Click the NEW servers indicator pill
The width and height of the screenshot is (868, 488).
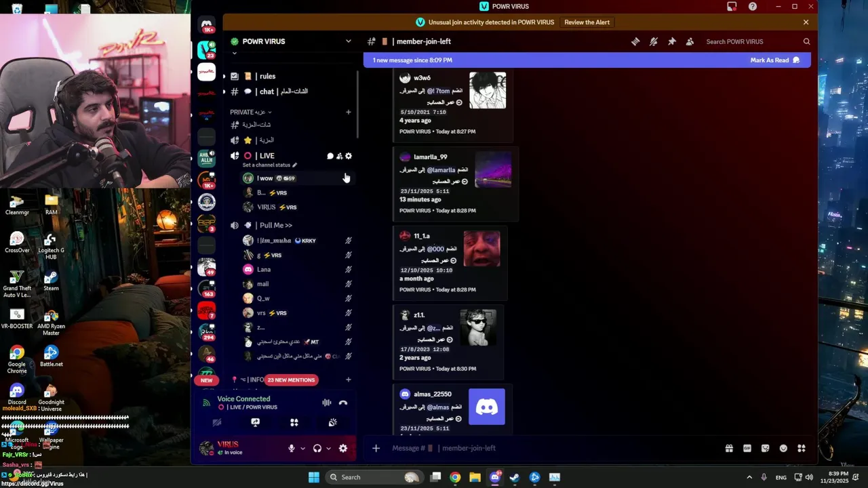[x=206, y=380]
